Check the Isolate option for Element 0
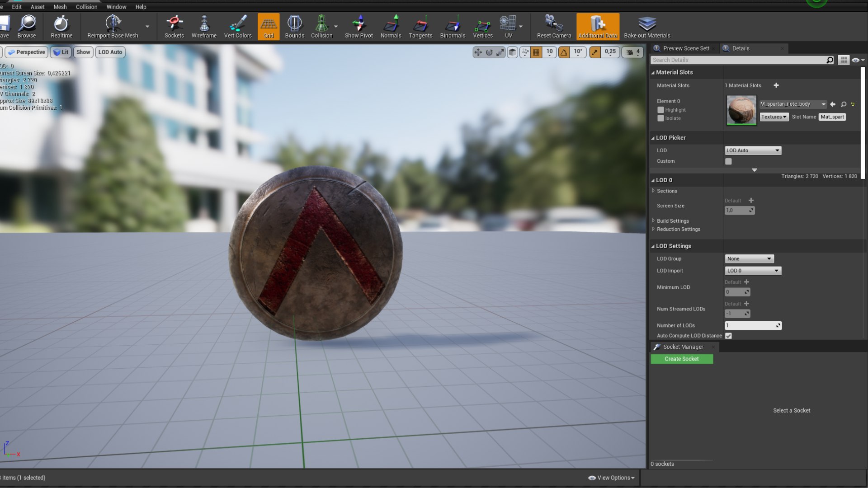 [x=660, y=118]
